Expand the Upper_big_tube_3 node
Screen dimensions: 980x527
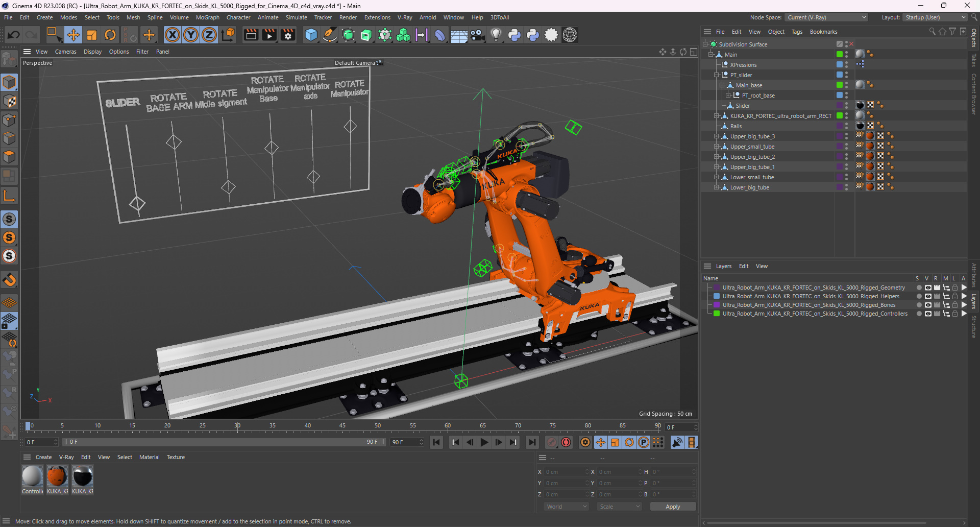[716, 136]
